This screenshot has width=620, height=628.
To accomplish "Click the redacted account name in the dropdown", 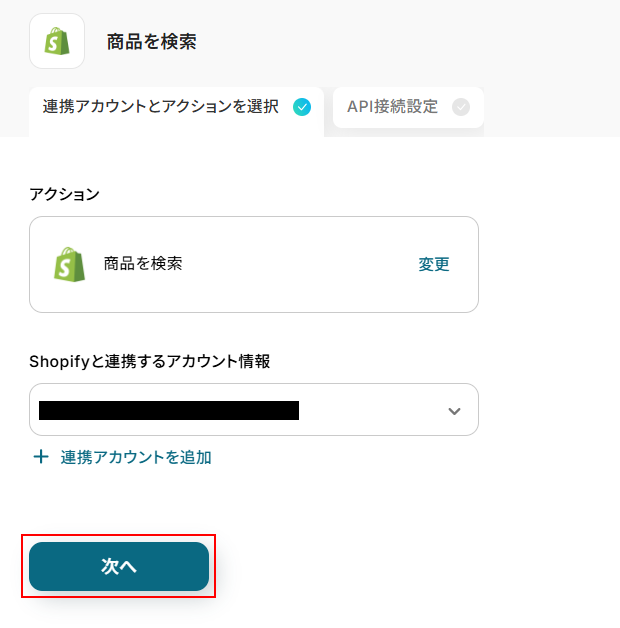I will coord(168,410).
